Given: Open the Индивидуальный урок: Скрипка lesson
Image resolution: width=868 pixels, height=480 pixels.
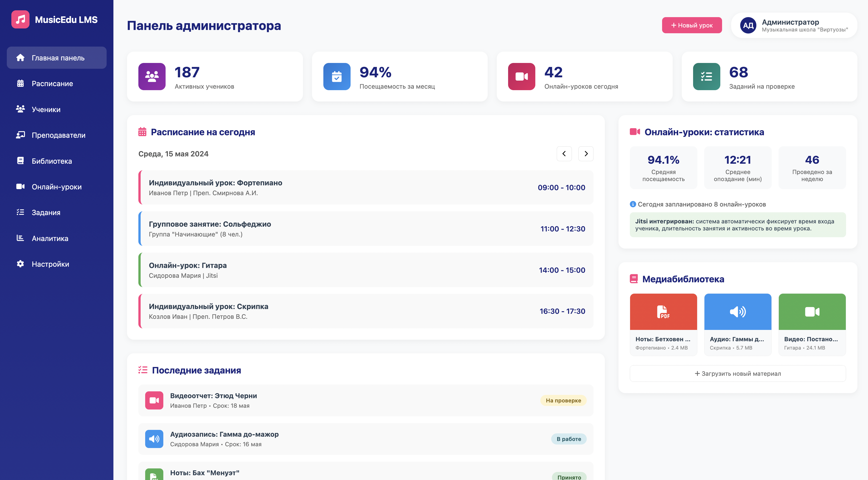Looking at the screenshot, I should click(366, 311).
